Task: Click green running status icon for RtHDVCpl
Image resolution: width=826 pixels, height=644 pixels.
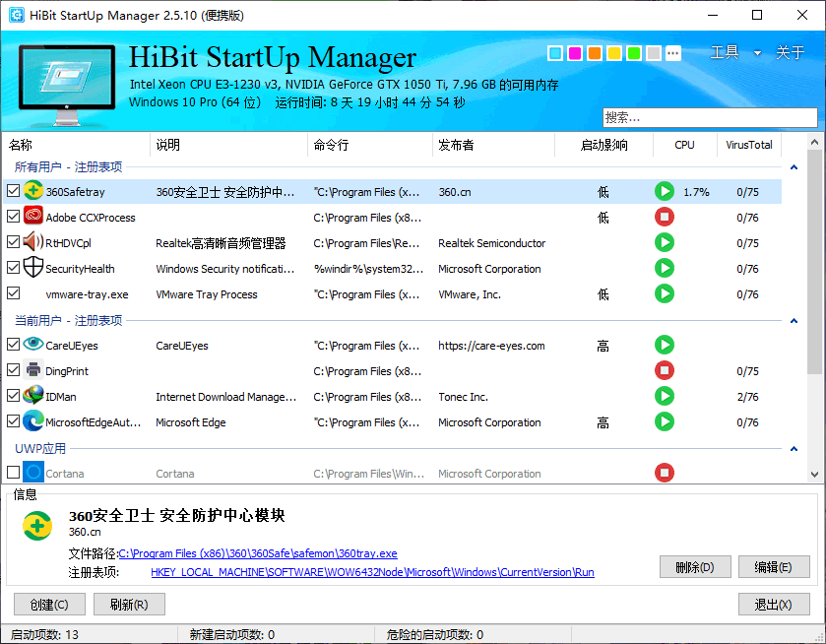Action: click(x=665, y=242)
